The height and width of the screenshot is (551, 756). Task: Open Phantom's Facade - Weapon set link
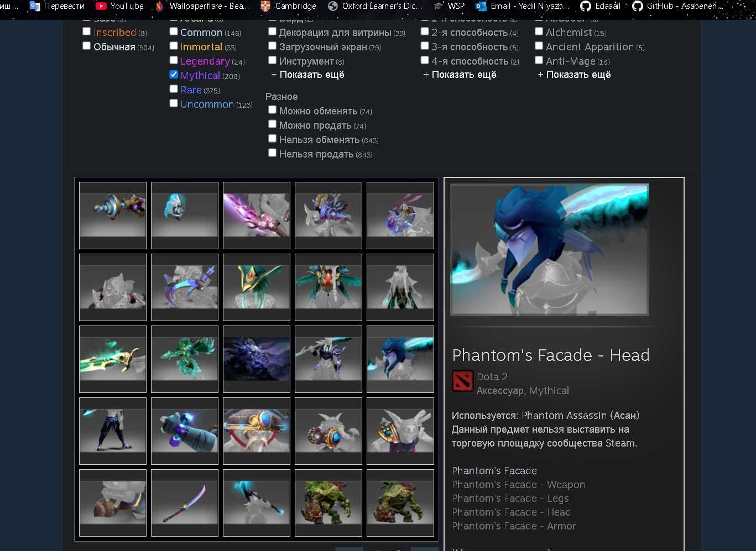[518, 485]
